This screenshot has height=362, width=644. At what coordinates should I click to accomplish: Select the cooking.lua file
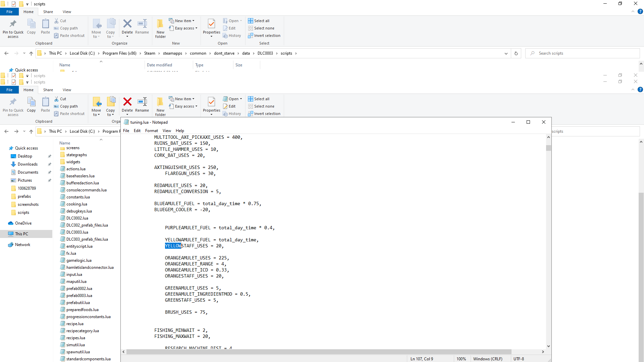pos(76,204)
